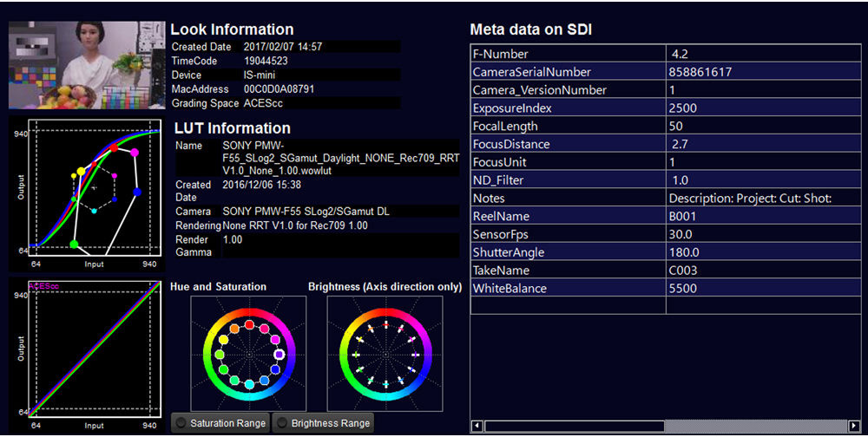This screenshot has height=437, width=868.
Task: Toggle the Saturation Range button
Action: (x=220, y=423)
